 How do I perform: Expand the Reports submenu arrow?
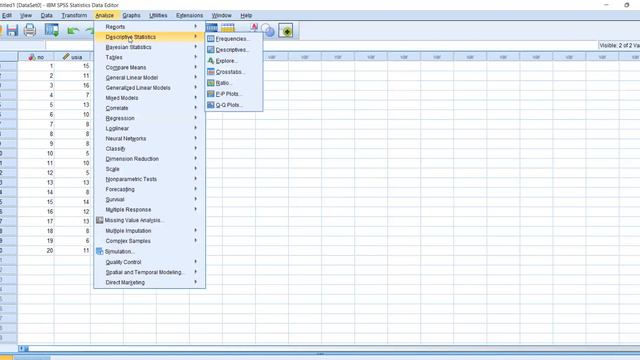tap(196, 27)
